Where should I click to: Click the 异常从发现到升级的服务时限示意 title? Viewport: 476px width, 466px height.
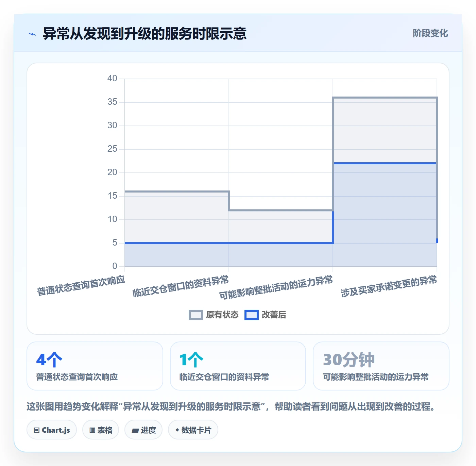[x=144, y=34]
